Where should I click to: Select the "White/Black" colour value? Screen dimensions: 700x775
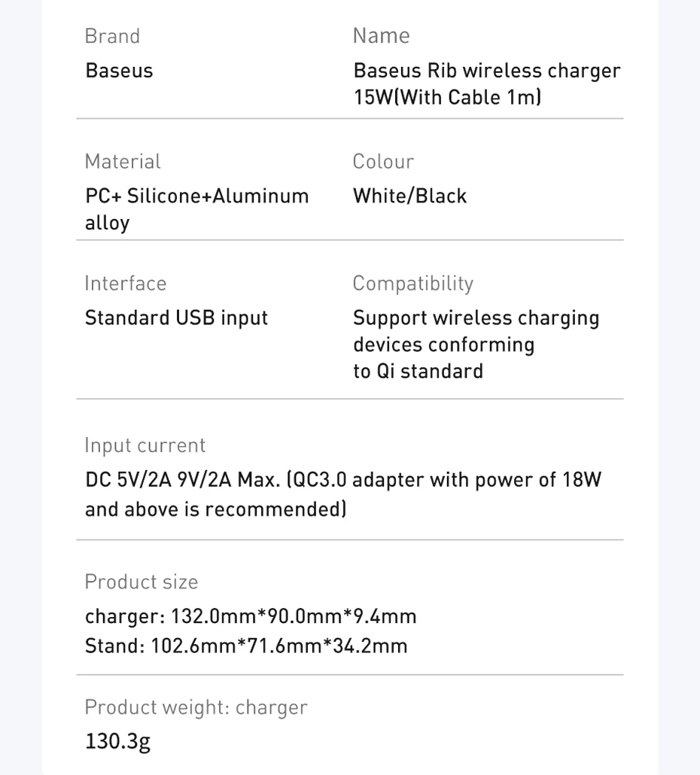click(409, 196)
